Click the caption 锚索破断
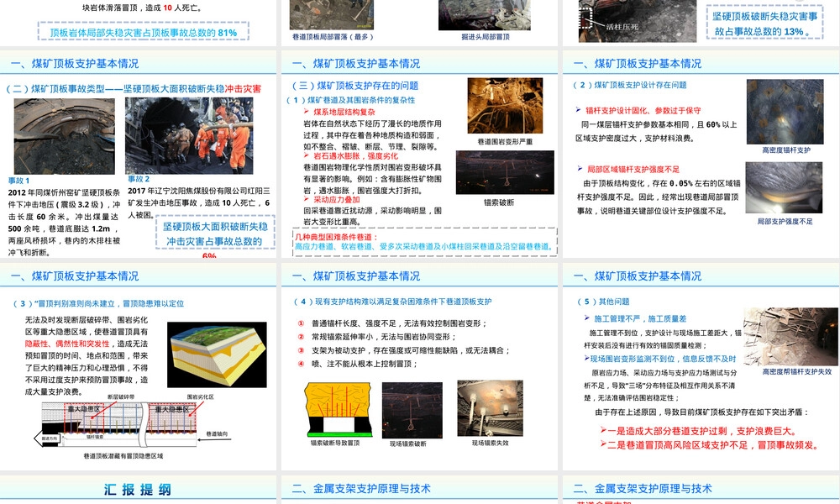Viewport: 840px width, 504px height. click(x=499, y=202)
